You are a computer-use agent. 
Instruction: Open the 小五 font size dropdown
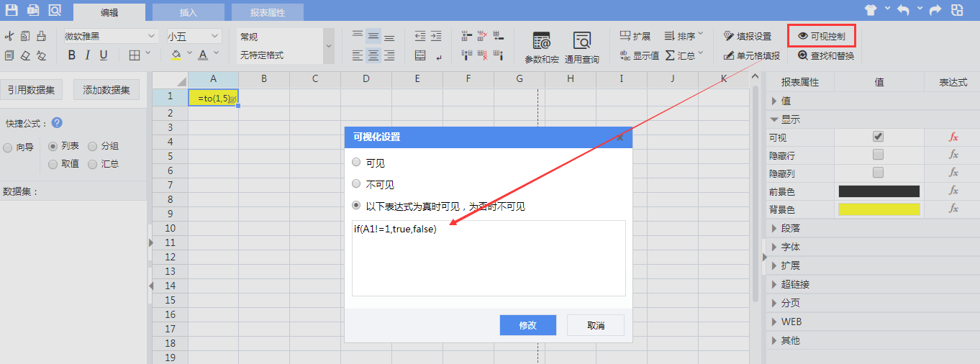[194, 36]
